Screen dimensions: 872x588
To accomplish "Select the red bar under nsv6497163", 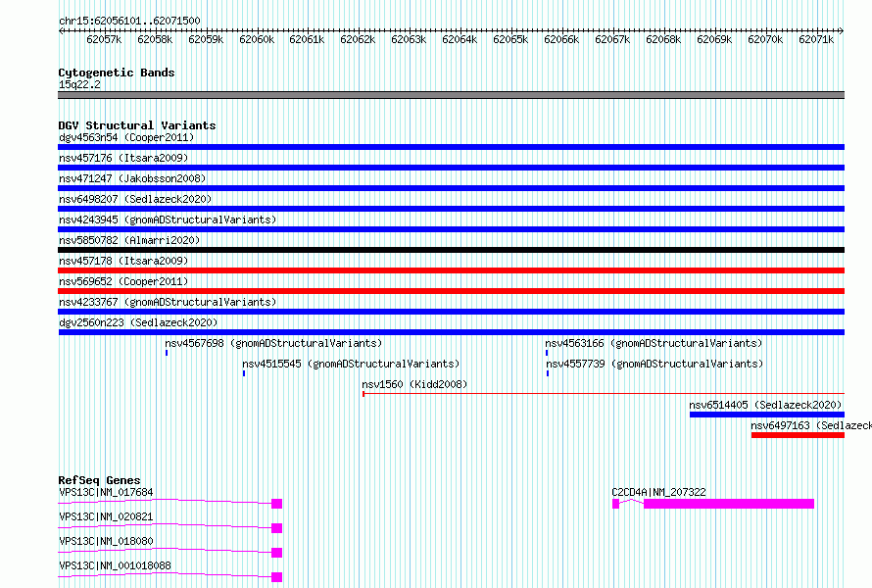I will click(x=799, y=435).
